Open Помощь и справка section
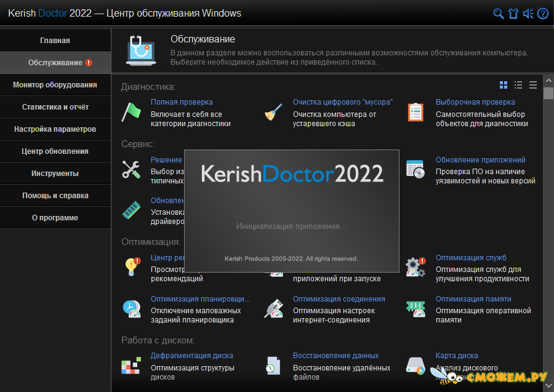 55,196
